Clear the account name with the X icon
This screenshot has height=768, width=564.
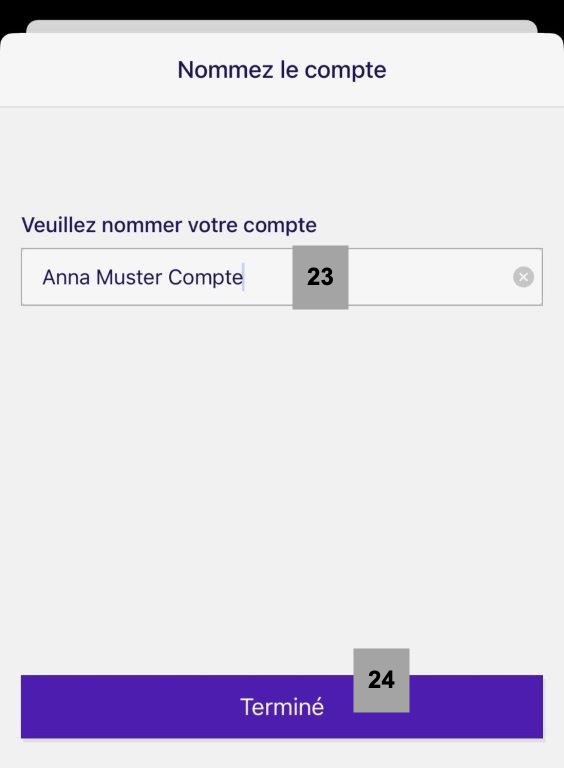tap(523, 277)
